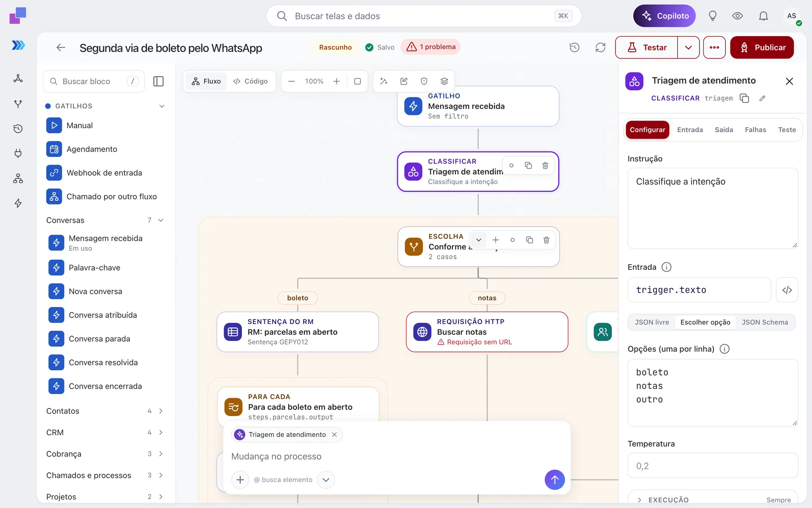This screenshot has width=812, height=508.
Task: Delete the Triagem de atendimento node
Action: point(545,165)
